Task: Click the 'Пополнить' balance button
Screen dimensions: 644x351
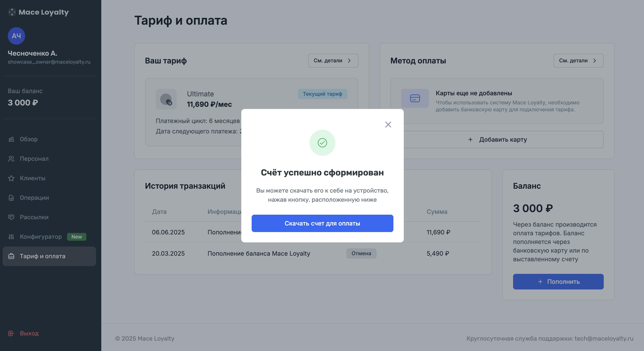Action: (x=558, y=282)
